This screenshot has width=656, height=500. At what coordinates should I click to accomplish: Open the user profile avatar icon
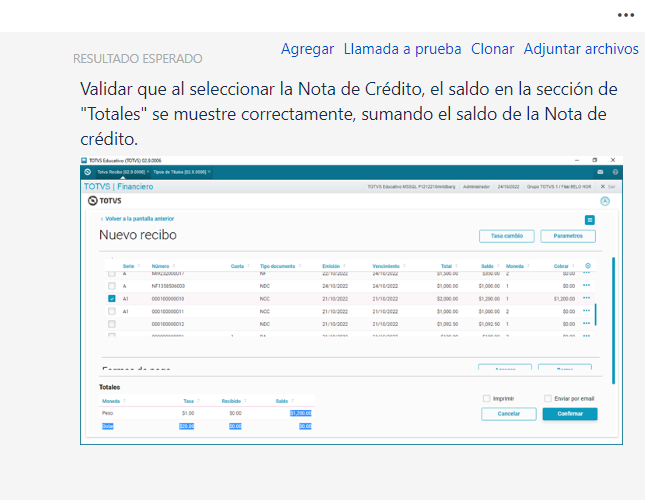pos(605,201)
